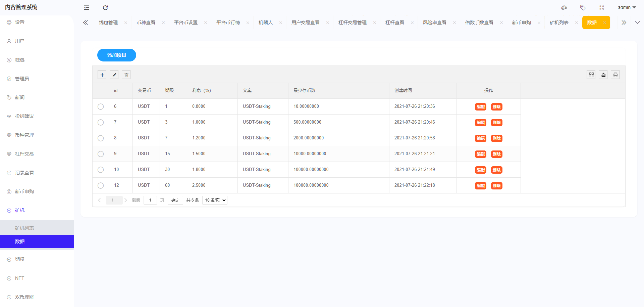Image resolution: width=644 pixels, height=307 pixels.
Task: Toggle fullscreen mode icon
Action: 602,7
